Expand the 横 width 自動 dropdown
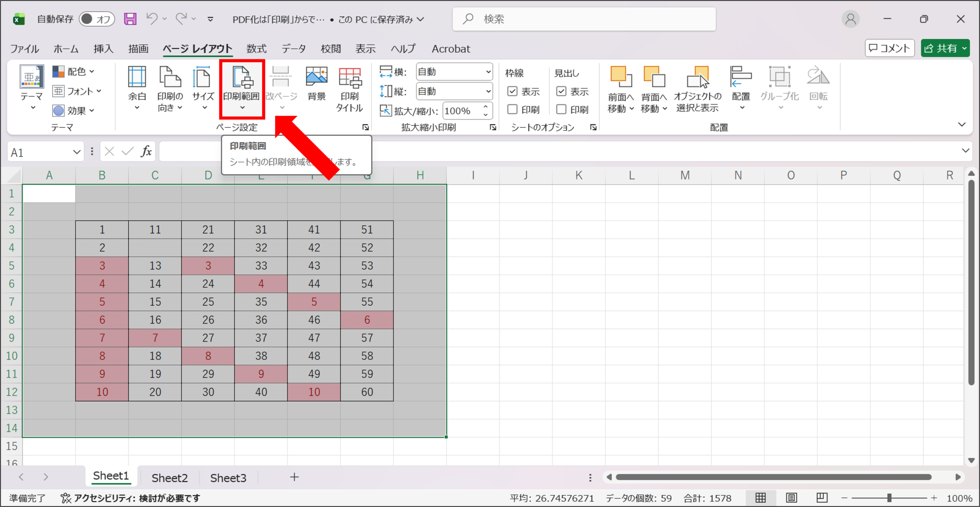Viewport: 980px width, 507px height. [x=454, y=72]
